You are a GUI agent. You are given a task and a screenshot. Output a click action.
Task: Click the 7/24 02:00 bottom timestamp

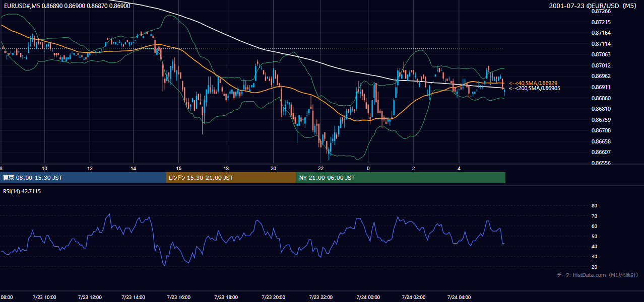pyautogui.click(x=414, y=297)
